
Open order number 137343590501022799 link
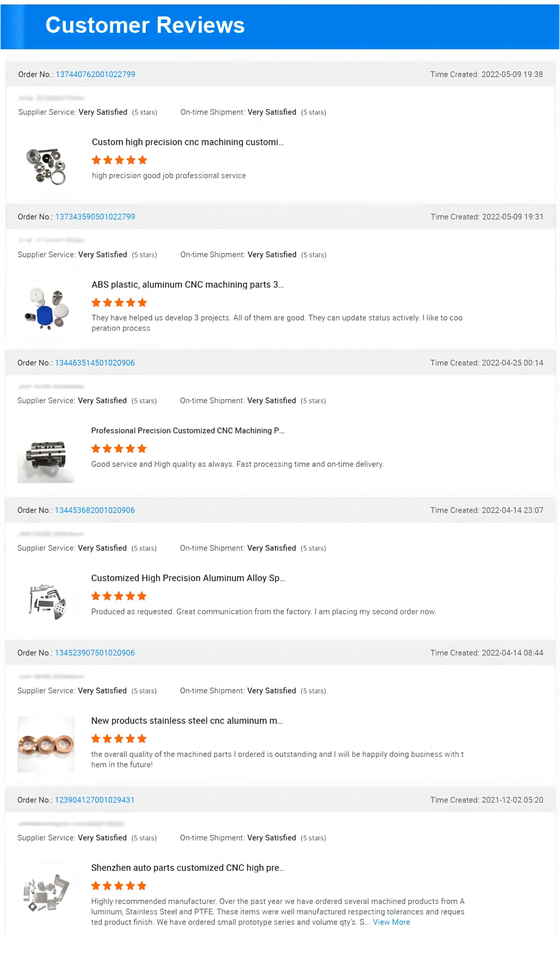[x=95, y=217]
